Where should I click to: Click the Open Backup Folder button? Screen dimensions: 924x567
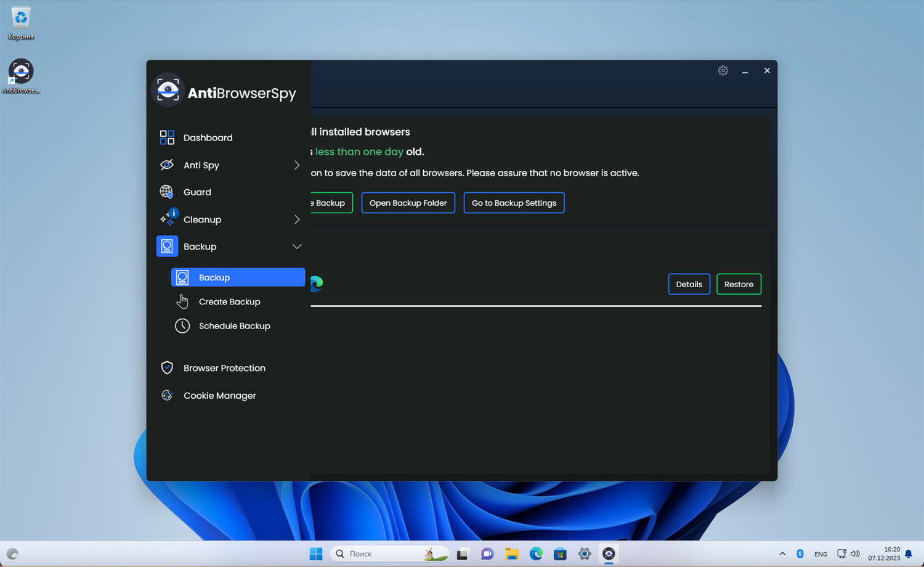(x=408, y=203)
